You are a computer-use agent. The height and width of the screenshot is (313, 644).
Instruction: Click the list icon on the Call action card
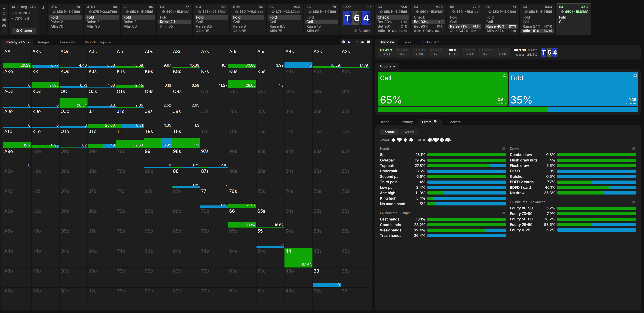[x=505, y=75]
